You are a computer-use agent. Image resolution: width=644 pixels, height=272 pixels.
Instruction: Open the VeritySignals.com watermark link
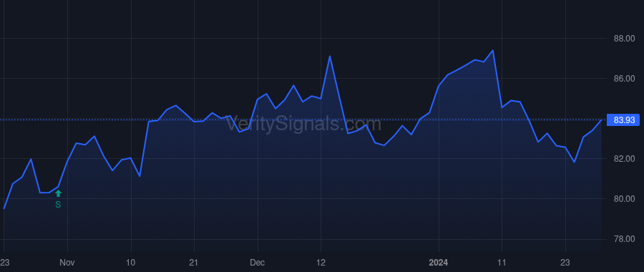pos(304,124)
